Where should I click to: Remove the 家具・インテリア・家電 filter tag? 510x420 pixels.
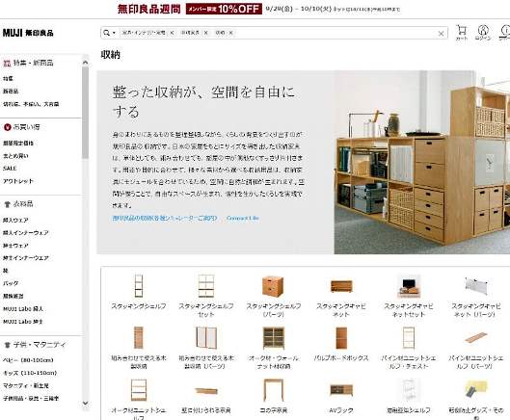tap(172, 33)
